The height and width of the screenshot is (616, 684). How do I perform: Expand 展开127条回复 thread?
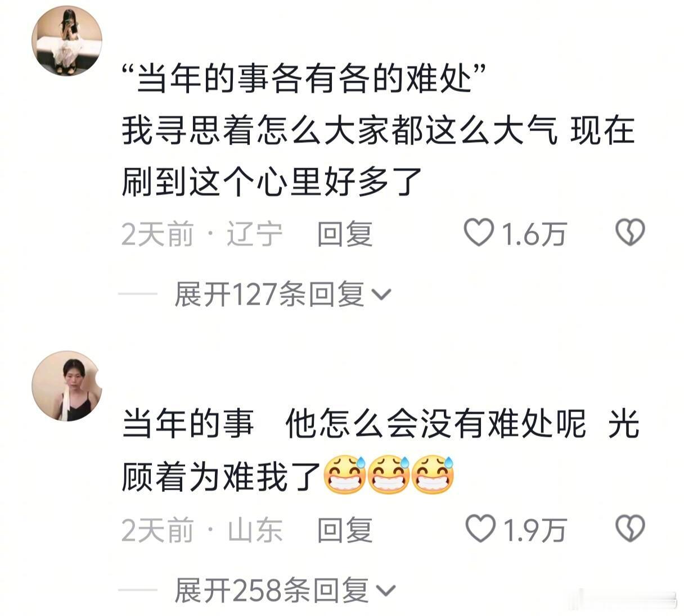click(x=282, y=295)
